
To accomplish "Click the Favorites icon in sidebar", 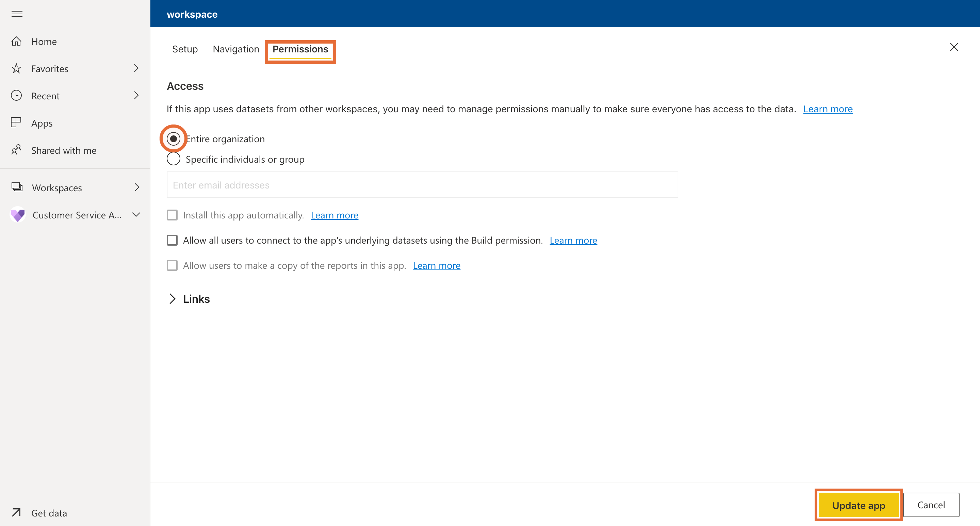I will (x=17, y=68).
